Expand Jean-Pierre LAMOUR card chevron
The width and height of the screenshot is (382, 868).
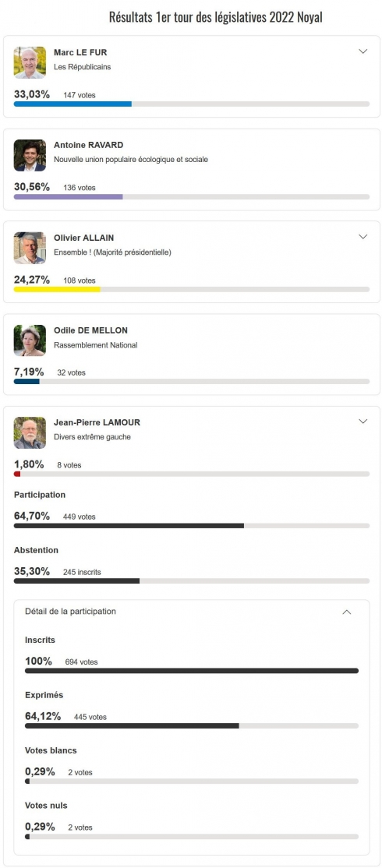(363, 422)
